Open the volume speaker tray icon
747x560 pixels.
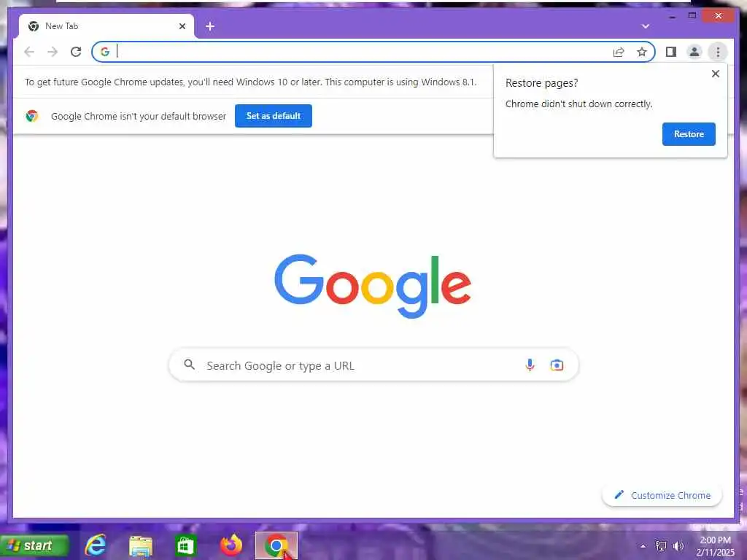678,546
